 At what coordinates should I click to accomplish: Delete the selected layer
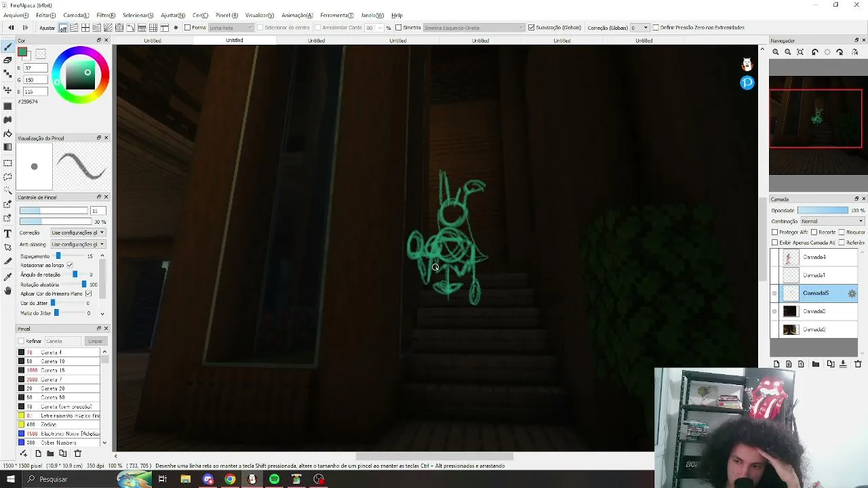click(x=858, y=364)
